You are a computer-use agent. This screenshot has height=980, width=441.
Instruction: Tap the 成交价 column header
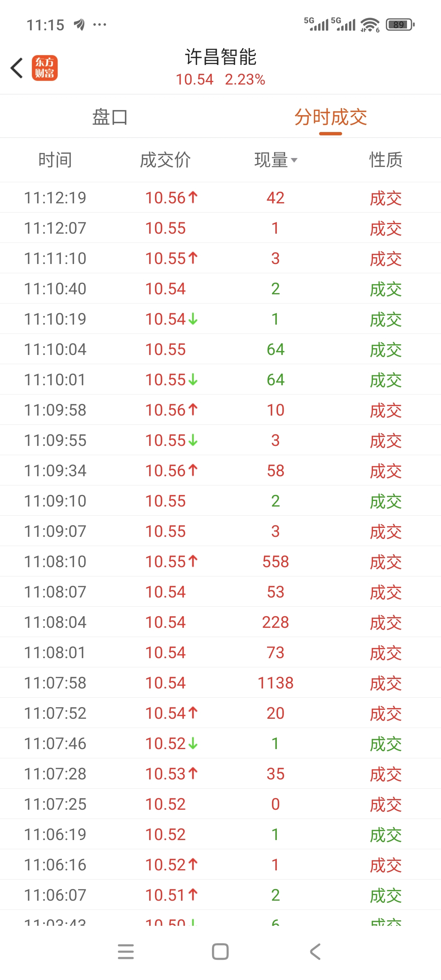(165, 160)
